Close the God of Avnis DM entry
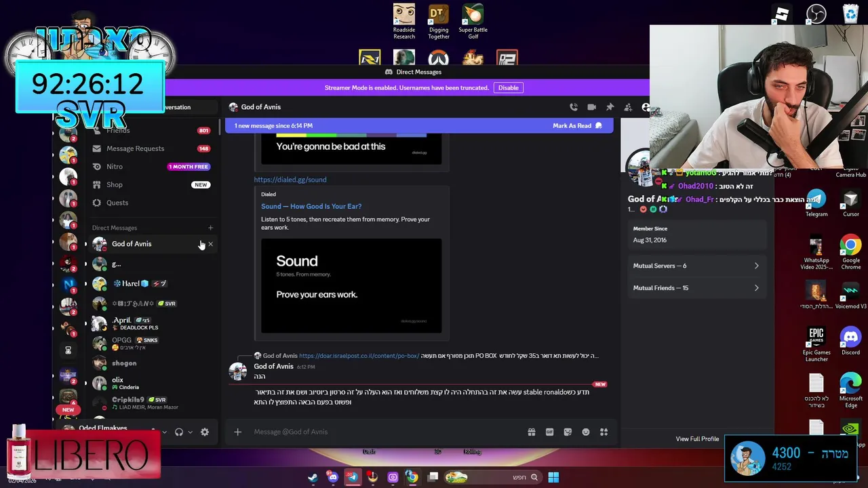The width and height of the screenshot is (868, 488). click(x=210, y=244)
